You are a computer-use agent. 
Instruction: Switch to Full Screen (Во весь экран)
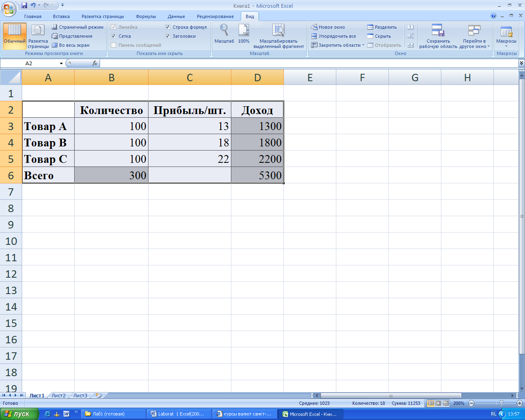[70, 45]
